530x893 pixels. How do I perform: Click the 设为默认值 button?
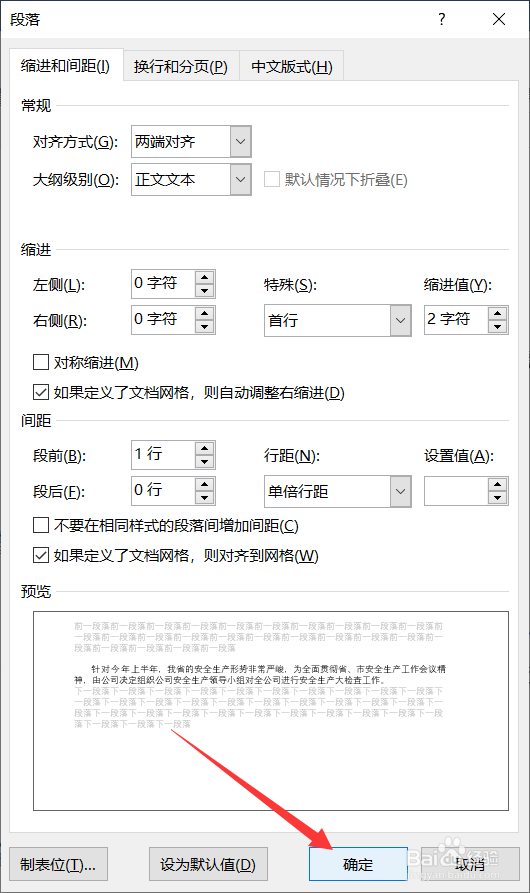click(208, 865)
